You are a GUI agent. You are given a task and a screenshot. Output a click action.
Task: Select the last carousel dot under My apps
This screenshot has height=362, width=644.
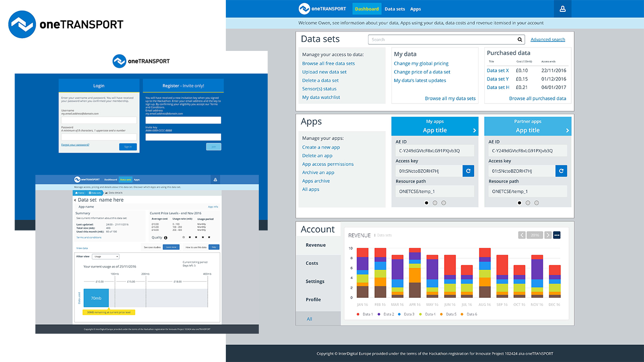coord(444,203)
